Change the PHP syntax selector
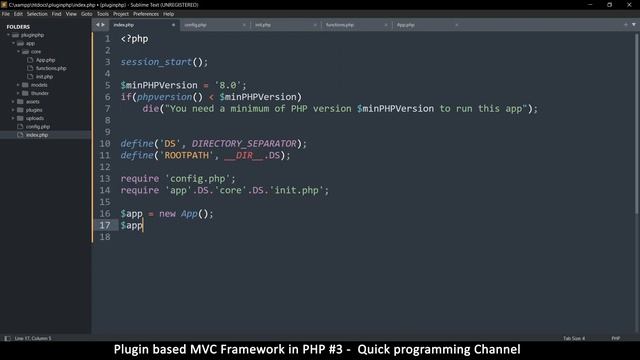 tap(616, 338)
